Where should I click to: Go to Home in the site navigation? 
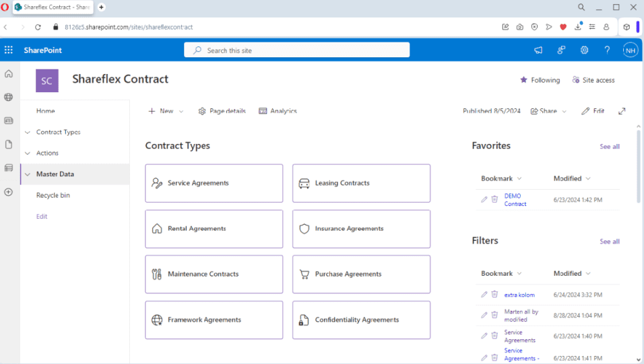click(45, 111)
